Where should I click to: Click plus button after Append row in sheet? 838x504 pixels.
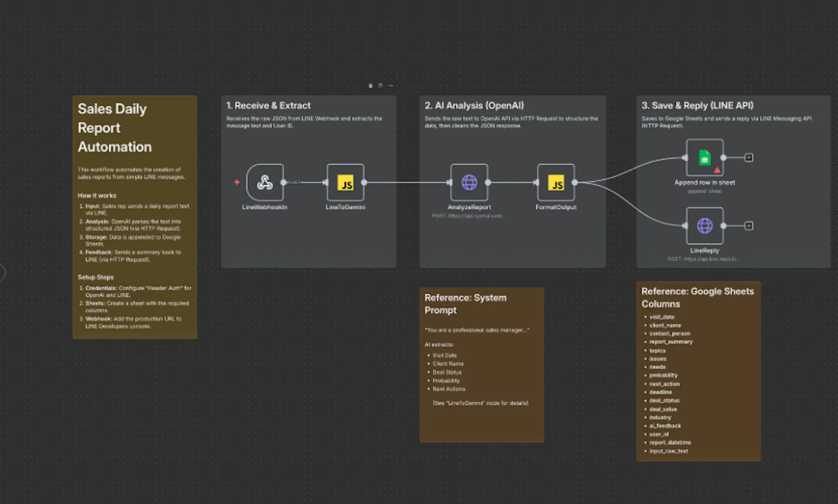click(x=749, y=158)
